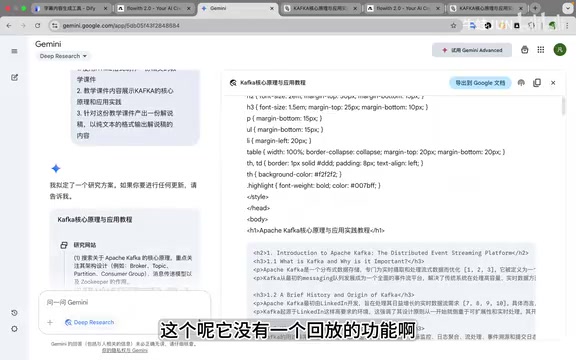Click the th background-color #f2f2f2 line
This screenshot has height=360, width=576.
[x=294, y=174]
